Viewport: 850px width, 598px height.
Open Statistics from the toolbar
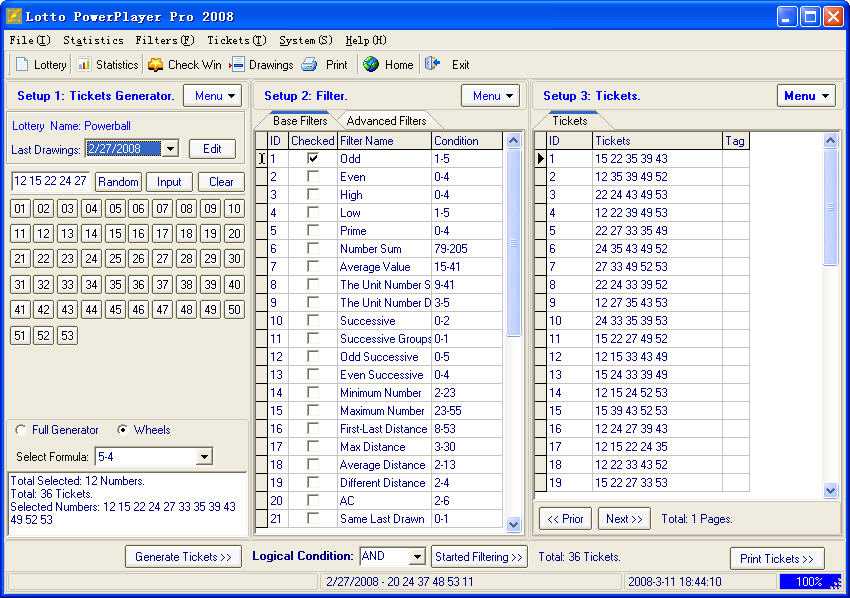[85, 64]
